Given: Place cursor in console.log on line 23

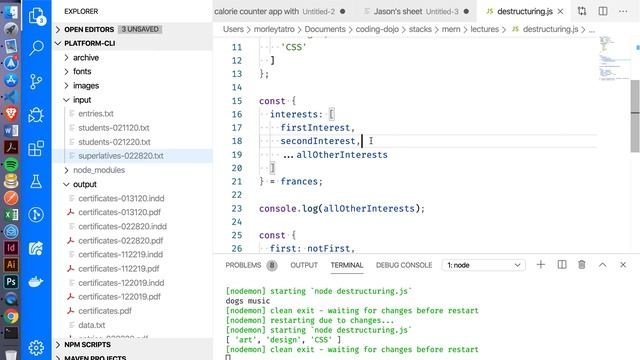Looking at the screenshot, I should click(x=341, y=209).
